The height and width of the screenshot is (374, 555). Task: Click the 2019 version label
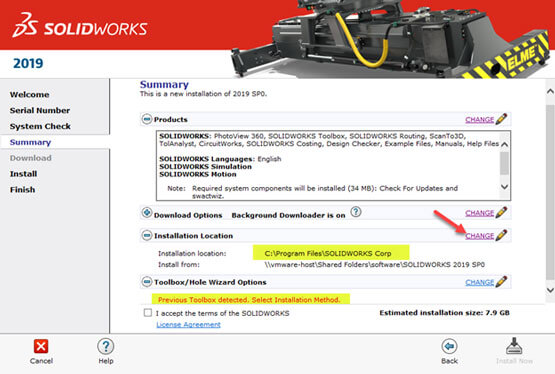pyautogui.click(x=28, y=63)
